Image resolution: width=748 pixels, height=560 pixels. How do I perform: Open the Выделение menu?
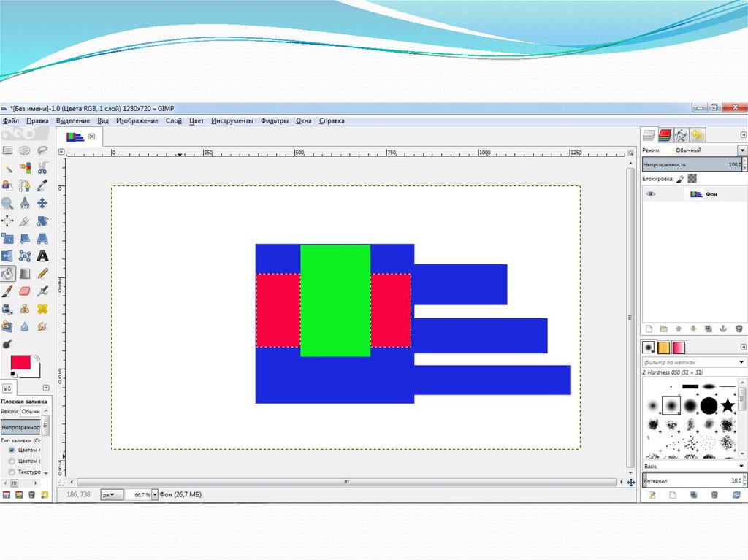pyautogui.click(x=73, y=120)
